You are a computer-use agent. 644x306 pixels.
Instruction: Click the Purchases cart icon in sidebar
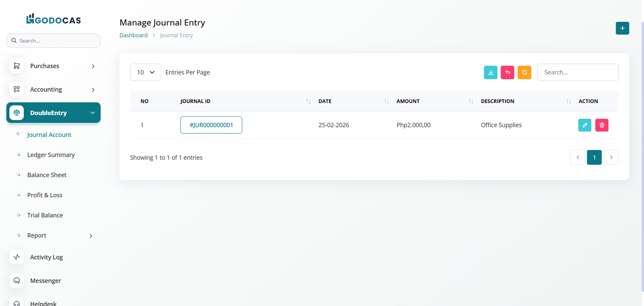point(17,66)
